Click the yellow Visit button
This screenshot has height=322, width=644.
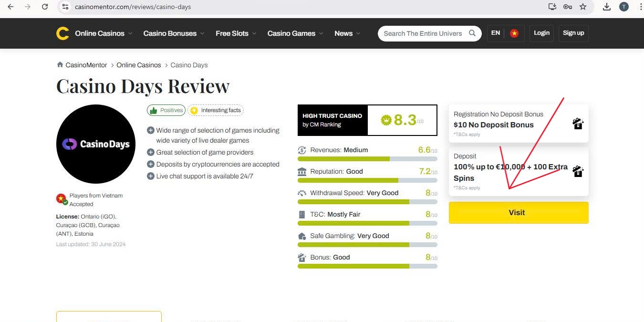tap(519, 213)
